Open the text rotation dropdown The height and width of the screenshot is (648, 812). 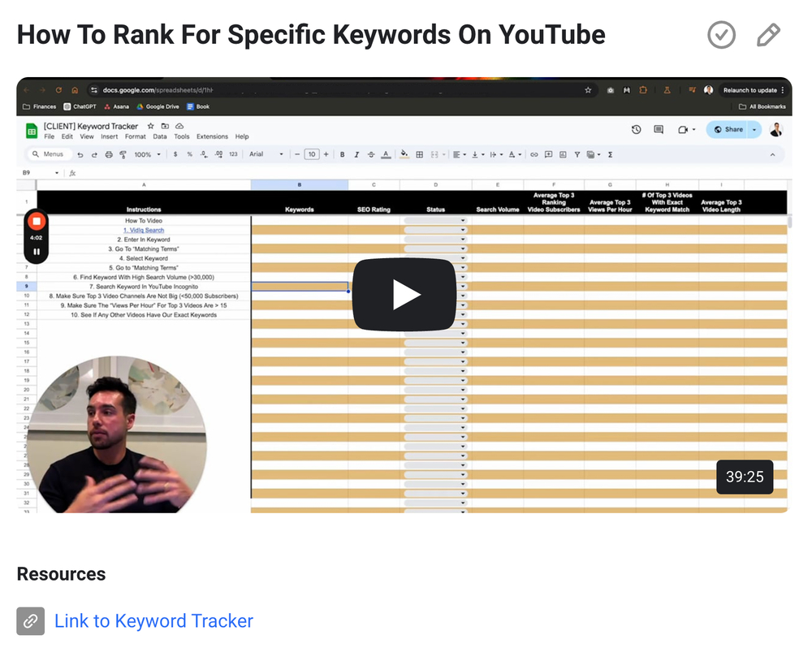tap(515, 154)
